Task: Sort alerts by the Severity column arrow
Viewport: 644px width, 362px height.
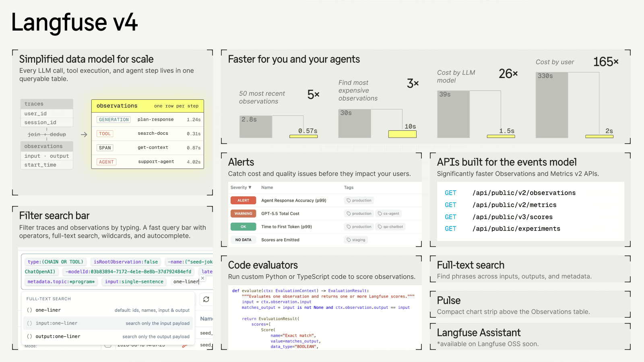Action: (x=250, y=187)
